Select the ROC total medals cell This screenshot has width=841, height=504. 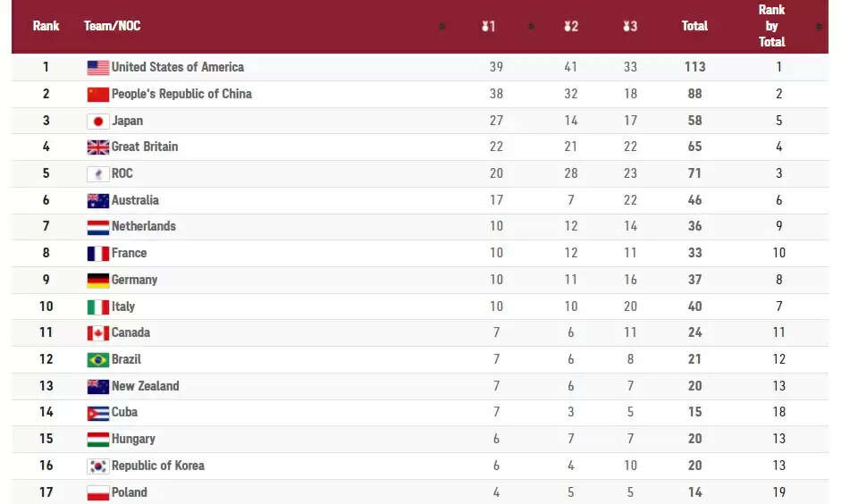(x=694, y=173)
